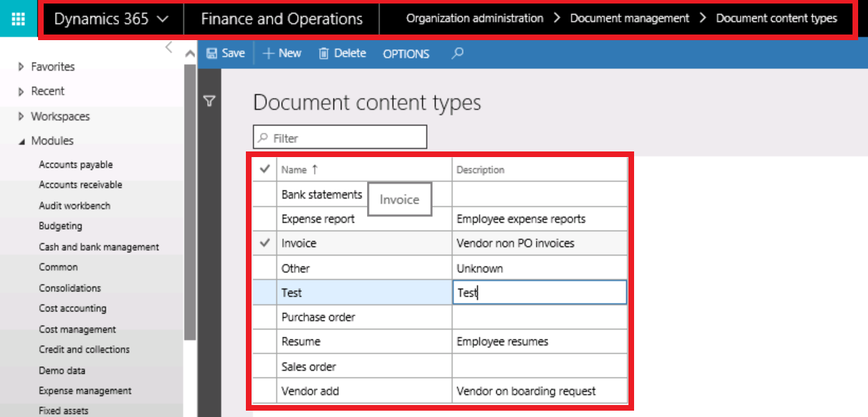Create a new record with New
Screen dimensions: 868x417
pos(282,54)
